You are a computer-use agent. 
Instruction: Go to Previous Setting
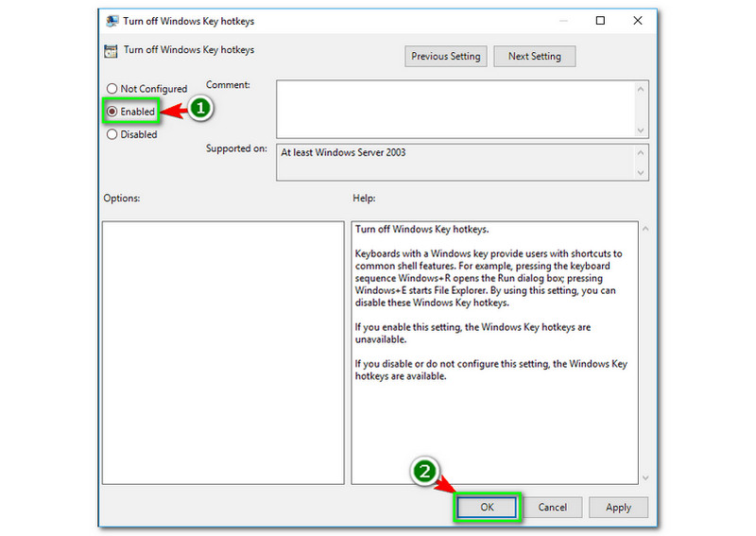(446, 57)
